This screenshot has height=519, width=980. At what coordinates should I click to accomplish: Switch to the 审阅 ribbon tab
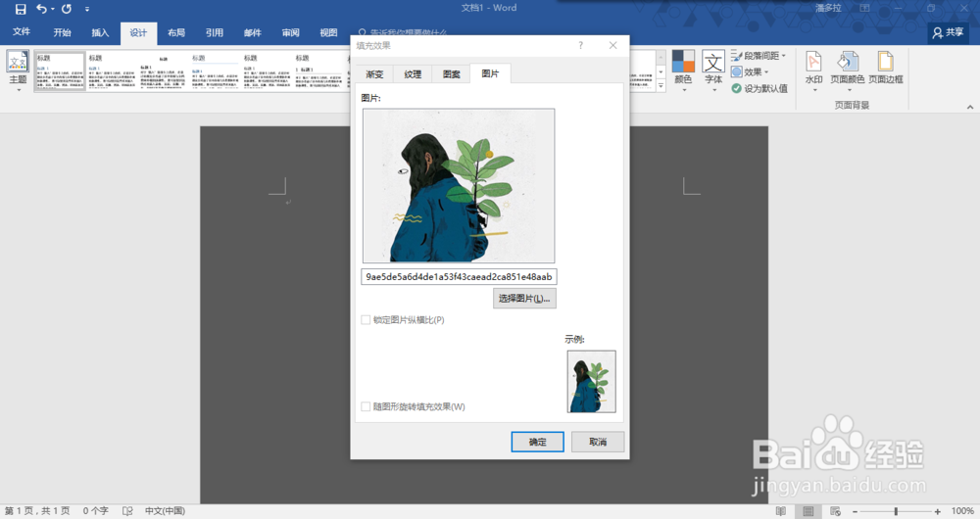point(291,32)
